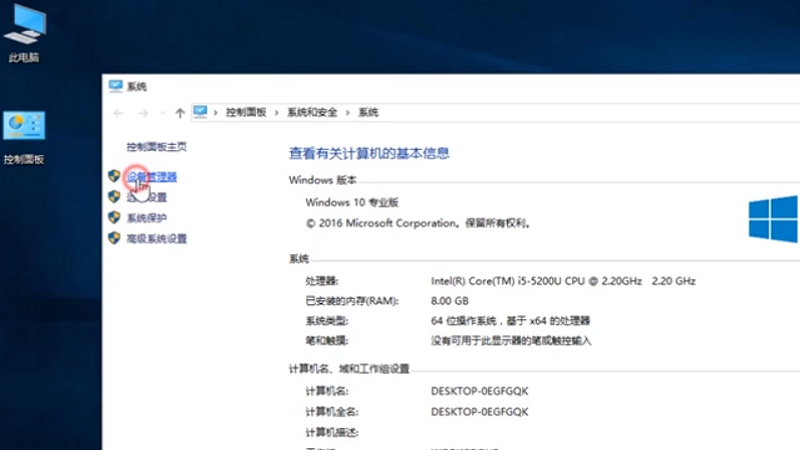Click DESKTOP-0EGFGQK next to 计算机名
Viewport: 800px width, 450px height.
(480, 391)
